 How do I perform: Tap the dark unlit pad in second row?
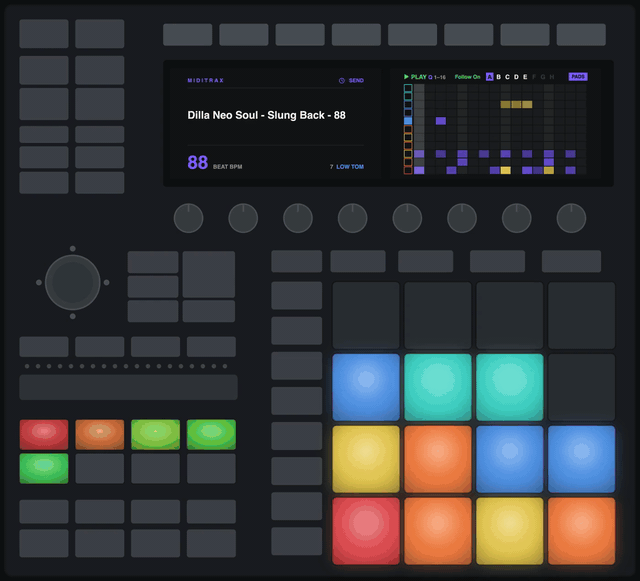pyautogui.click(x=581, y=387)
